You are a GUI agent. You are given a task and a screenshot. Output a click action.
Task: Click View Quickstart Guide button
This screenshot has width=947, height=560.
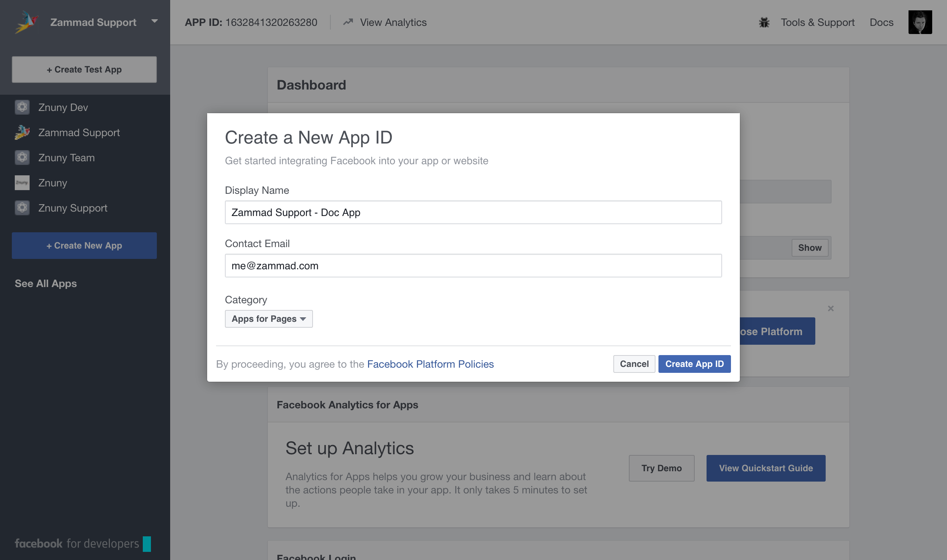765,468
